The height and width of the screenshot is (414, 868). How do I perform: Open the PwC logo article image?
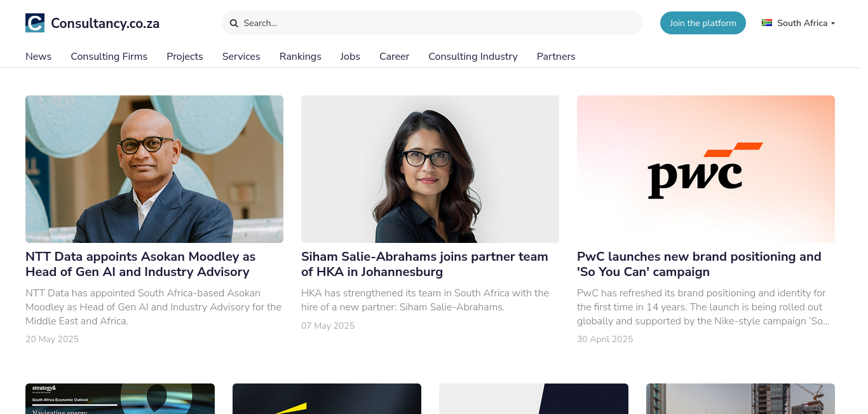(x=706, y=169)
